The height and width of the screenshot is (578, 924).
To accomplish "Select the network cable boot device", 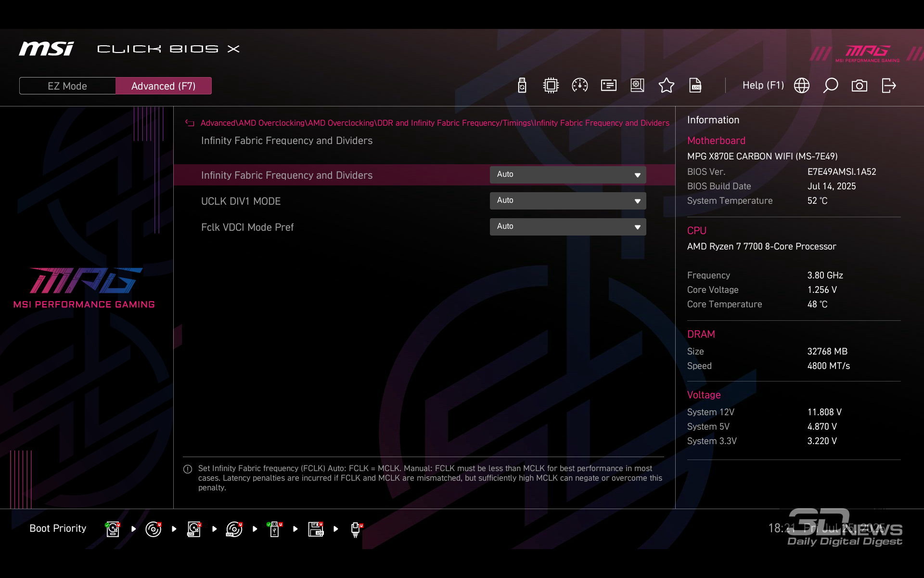I will [x=356, y=529].
